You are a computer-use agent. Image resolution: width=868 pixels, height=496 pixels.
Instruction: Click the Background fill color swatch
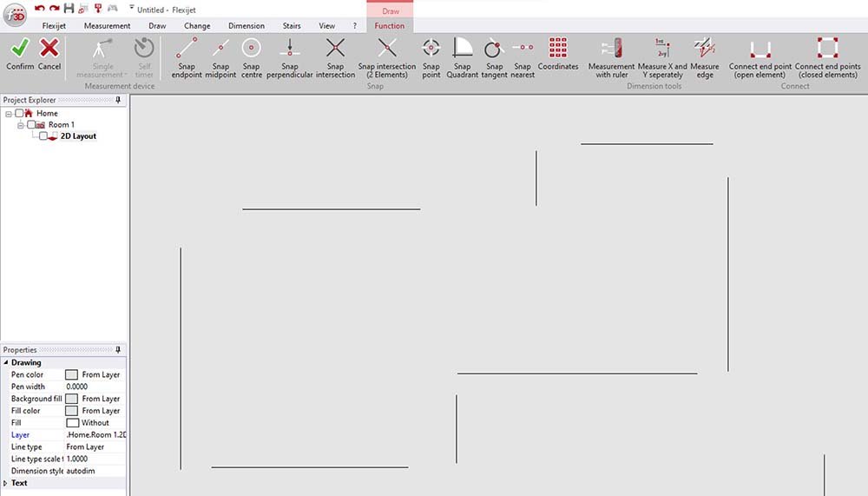point(71,399)
